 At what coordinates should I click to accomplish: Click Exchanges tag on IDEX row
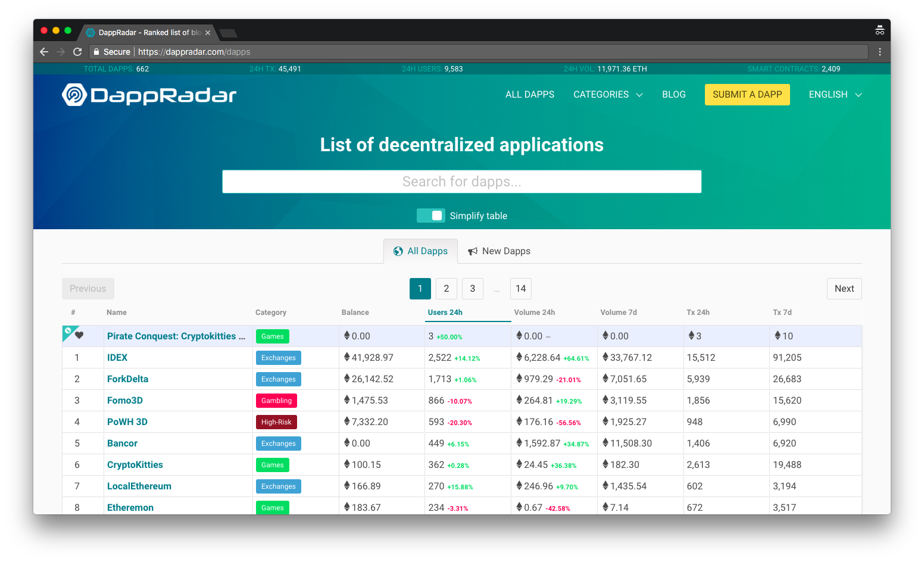(279, 358)
